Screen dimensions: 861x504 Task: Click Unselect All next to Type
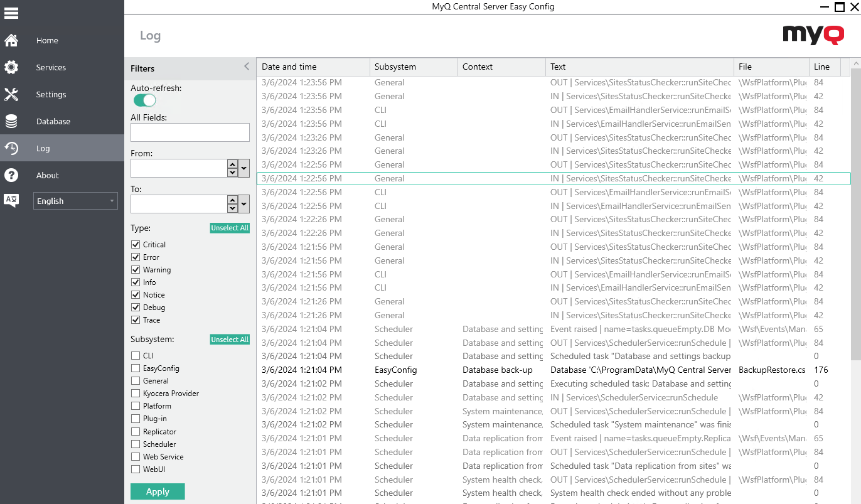click(230, 228)
